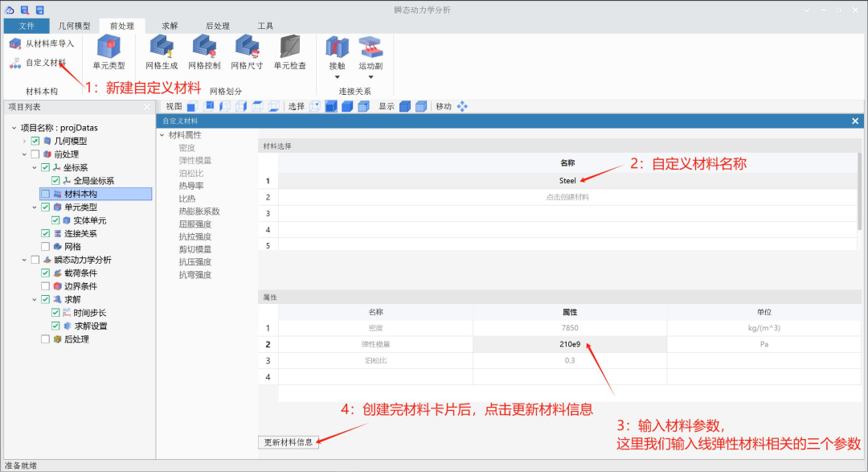Close the 项目列表 panel
Viewport: 868px width, 472px height.
pyautogui.click(x=147, y=107)
